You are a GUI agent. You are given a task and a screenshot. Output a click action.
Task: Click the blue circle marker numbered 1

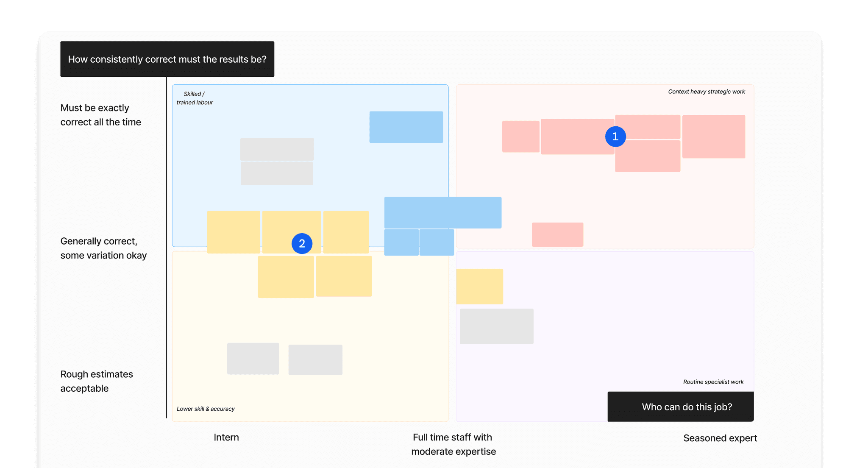(x=615, y=136)
